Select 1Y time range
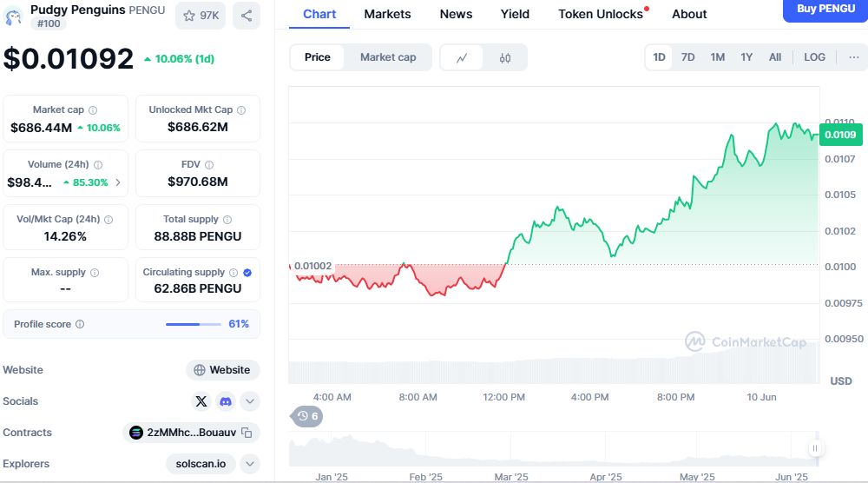868x483 pixels. tap(746, 57)
